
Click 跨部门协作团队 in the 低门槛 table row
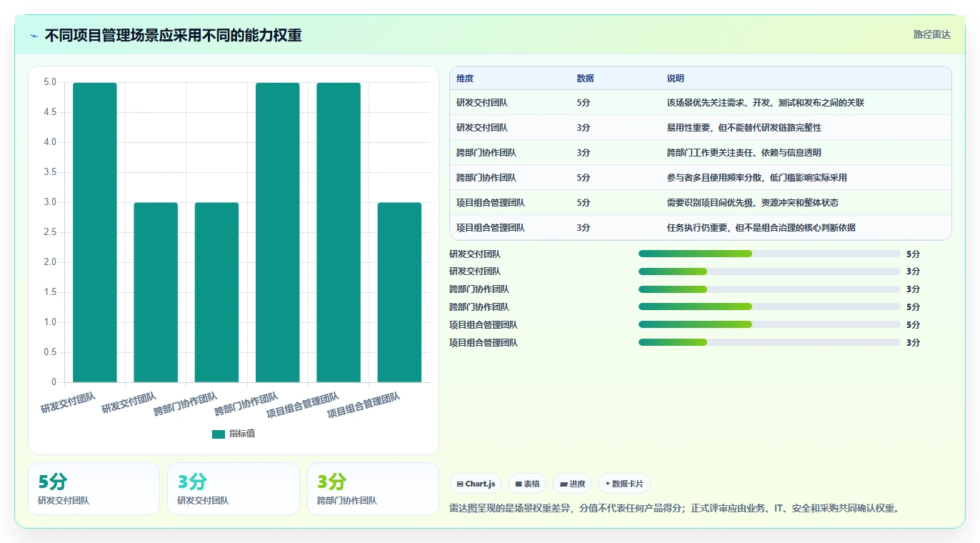486,178
